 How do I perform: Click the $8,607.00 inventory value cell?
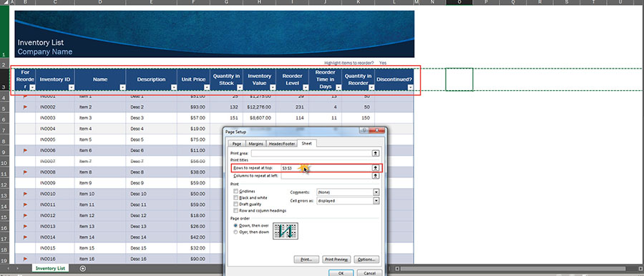[259, 118]
